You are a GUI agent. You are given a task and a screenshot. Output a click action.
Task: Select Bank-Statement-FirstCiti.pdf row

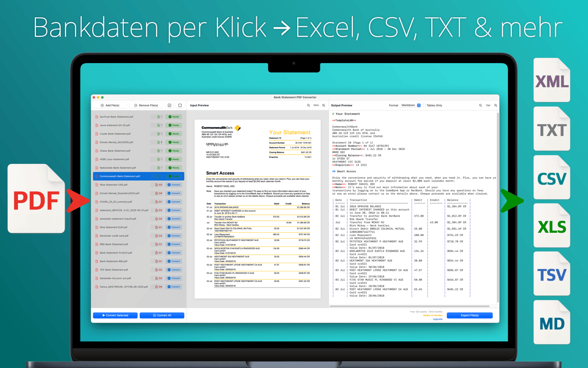pyautogui.click(x=139, y=253)
